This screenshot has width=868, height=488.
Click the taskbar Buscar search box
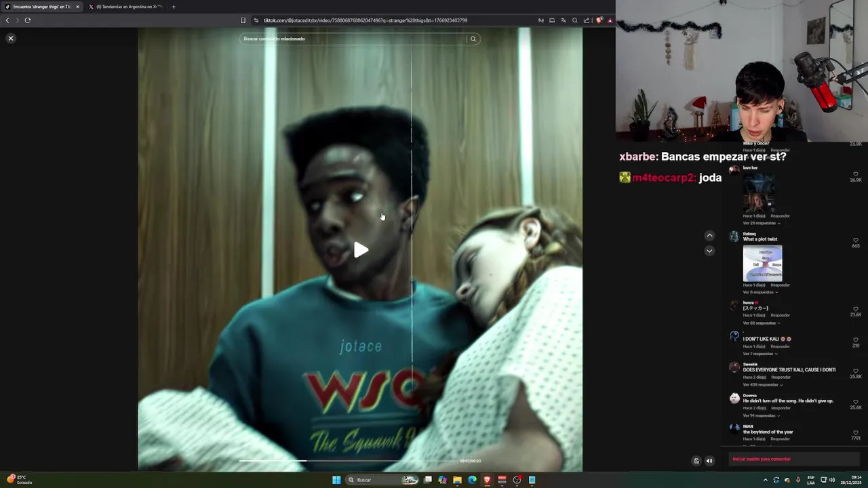click(x=383, y=480)
